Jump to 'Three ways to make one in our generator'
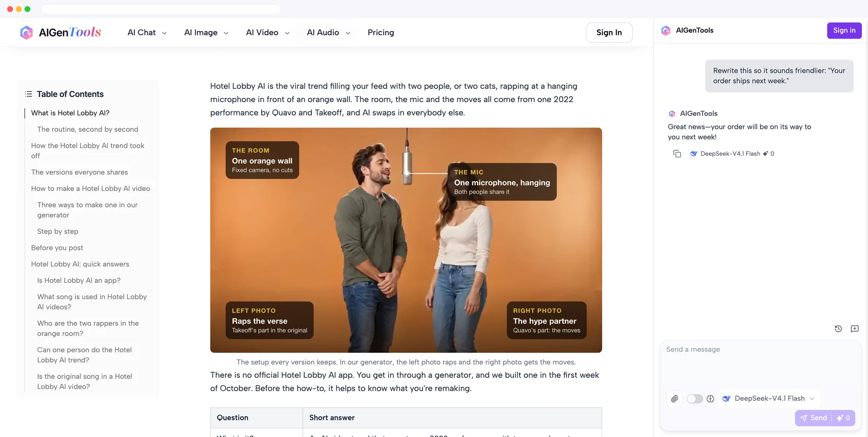868x437 pixels. (87, 210)
